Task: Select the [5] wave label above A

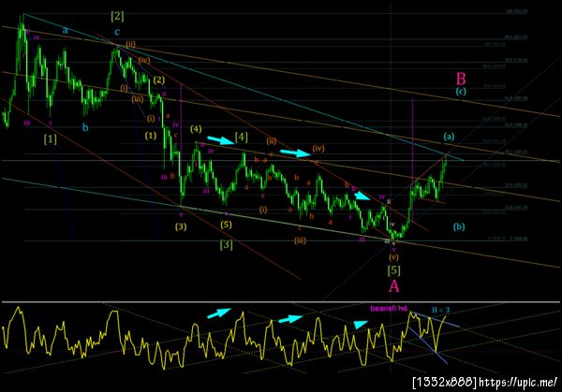Action: pos(394,270)
